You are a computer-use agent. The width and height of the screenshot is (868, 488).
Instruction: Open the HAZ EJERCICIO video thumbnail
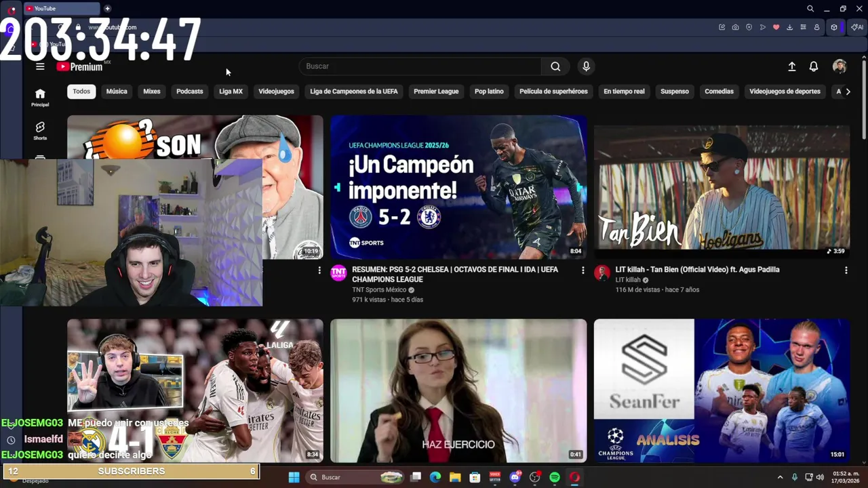coord(458,391)
